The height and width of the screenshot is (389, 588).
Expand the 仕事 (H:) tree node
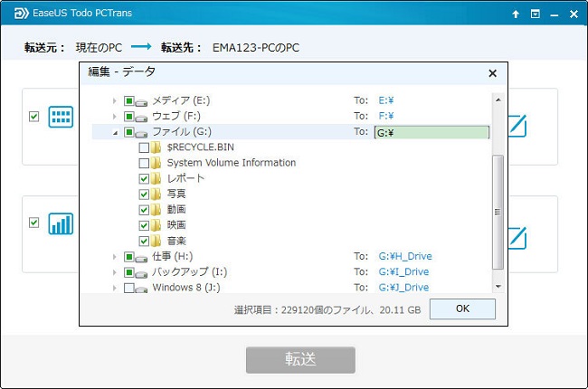[114, 257]
